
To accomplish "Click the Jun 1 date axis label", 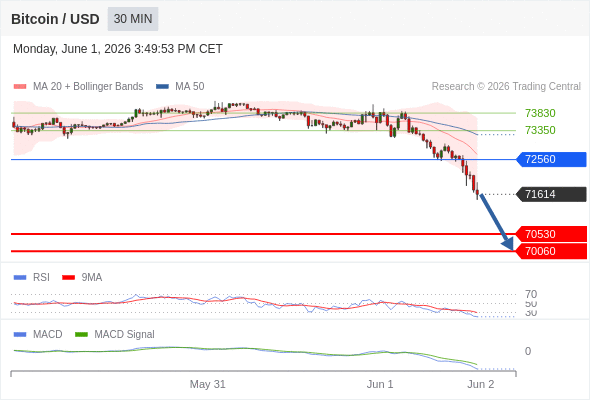I will (380, 384).
